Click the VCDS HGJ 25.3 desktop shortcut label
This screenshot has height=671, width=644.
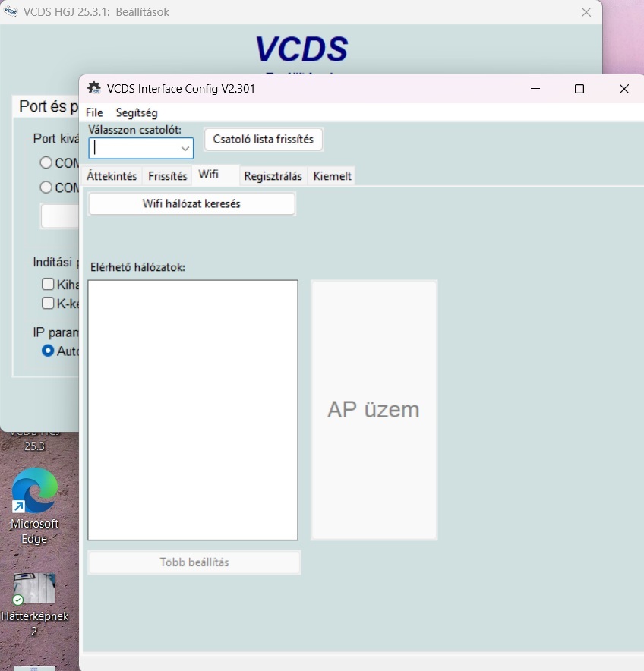pyautogui.click(x=34, y=442)
